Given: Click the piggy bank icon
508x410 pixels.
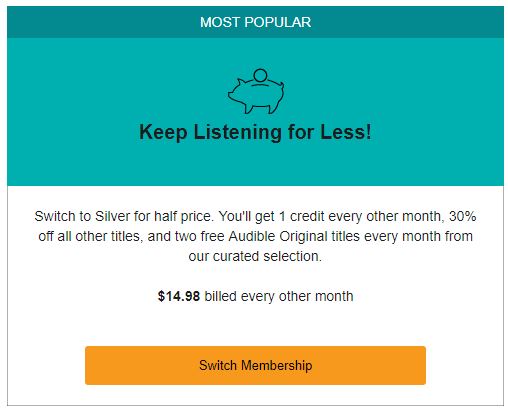Looking at the screenshot, I should click(256, 91).
